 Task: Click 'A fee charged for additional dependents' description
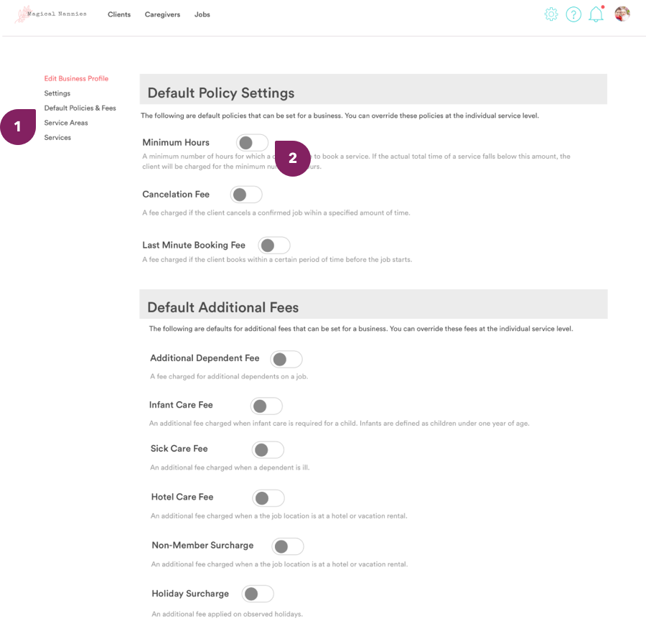pyautogui.click(x=229, y=377)
